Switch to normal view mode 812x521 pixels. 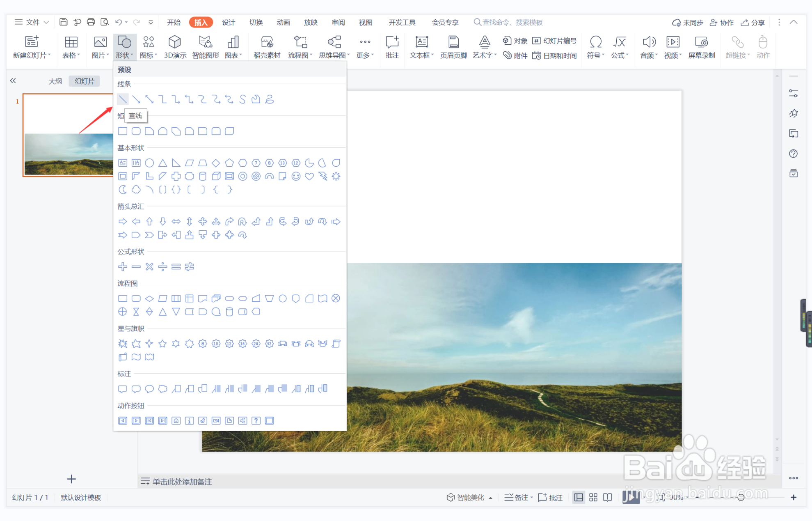(579, 498)
